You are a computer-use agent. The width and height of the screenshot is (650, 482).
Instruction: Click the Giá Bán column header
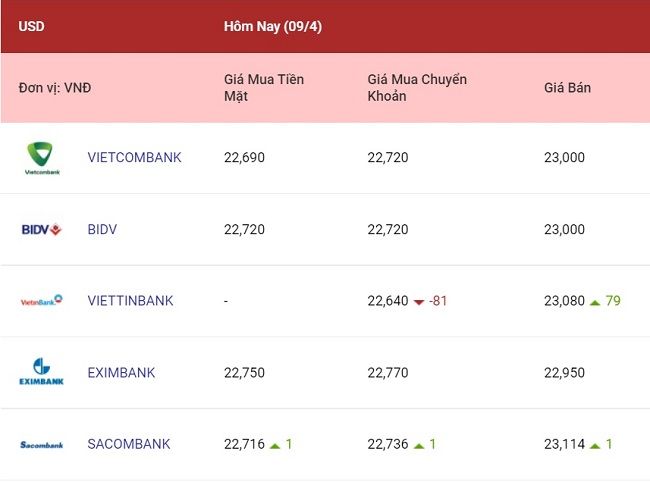(x=567, y=87)
